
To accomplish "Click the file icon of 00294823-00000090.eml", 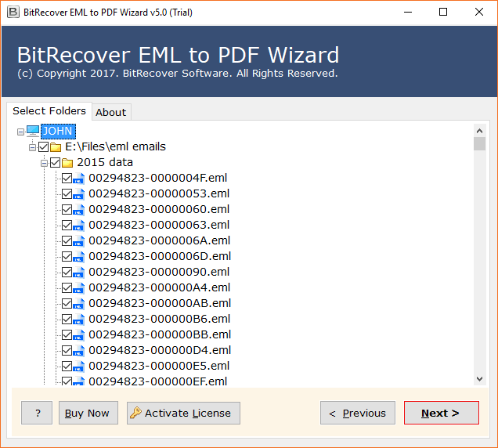I will 79,273.
